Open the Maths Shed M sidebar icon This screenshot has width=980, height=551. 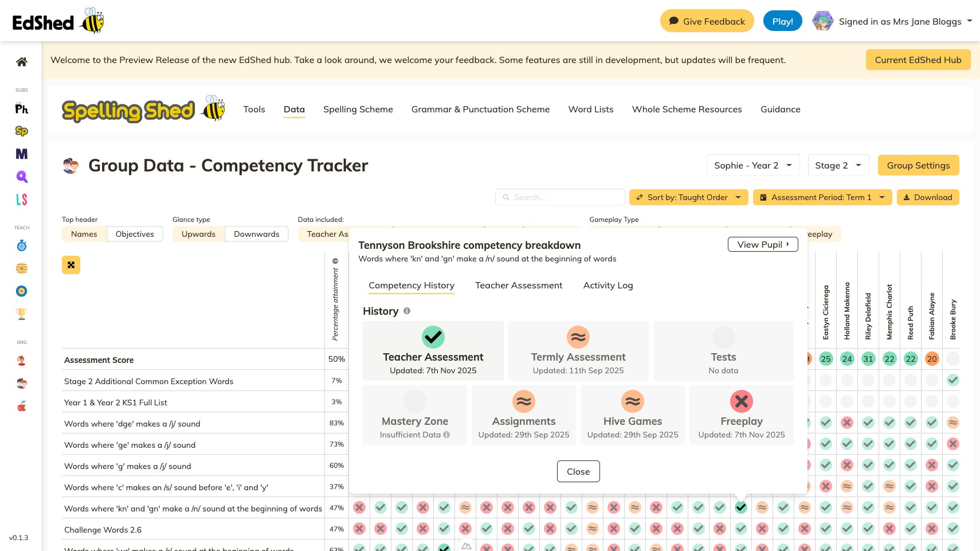pyautogui.click(x=22, y=154)
